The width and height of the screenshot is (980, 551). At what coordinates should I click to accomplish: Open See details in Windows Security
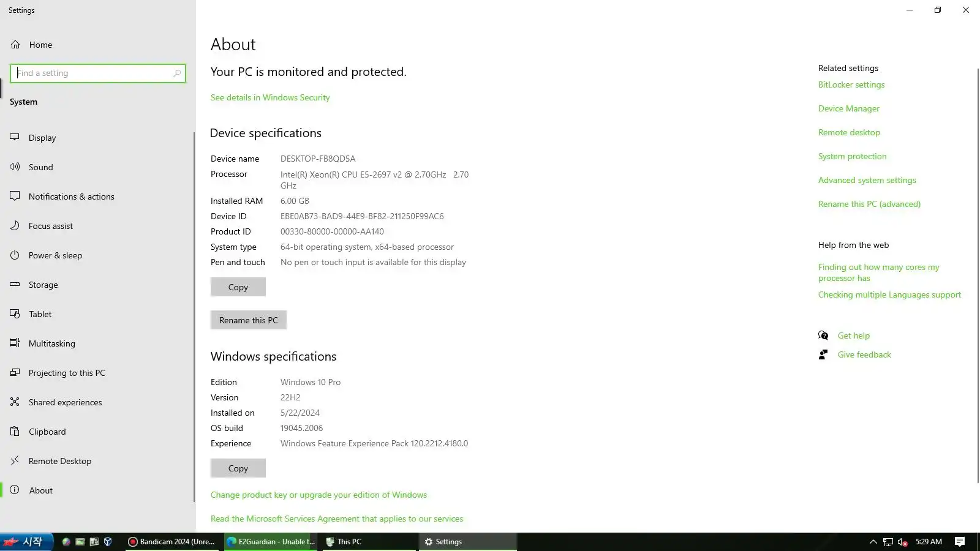tap(270, 97)
